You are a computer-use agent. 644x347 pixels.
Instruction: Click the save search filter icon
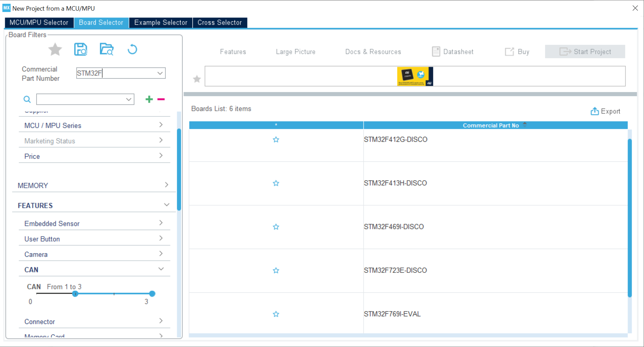coord(81,50)
